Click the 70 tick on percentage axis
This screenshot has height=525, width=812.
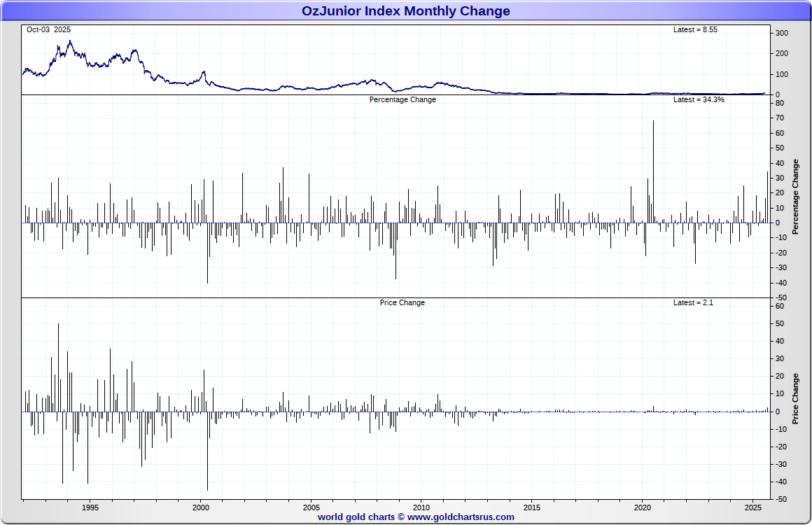[x=780, y=118]
